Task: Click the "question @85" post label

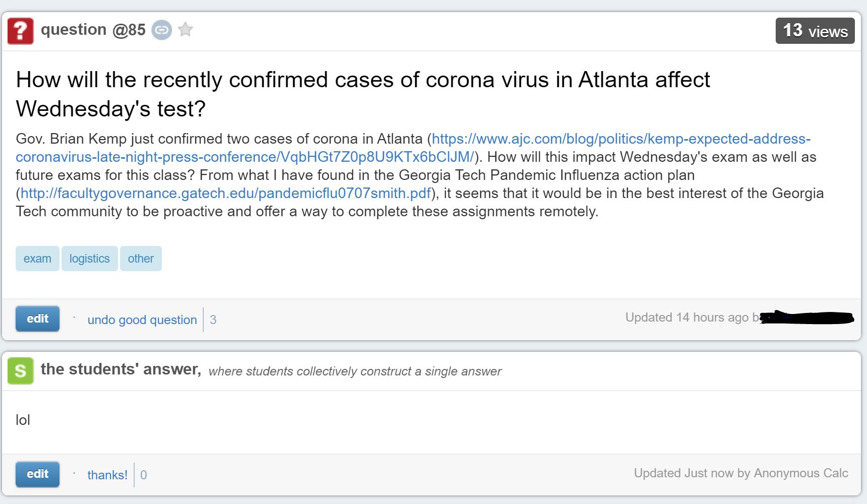Action: point(93,30)
